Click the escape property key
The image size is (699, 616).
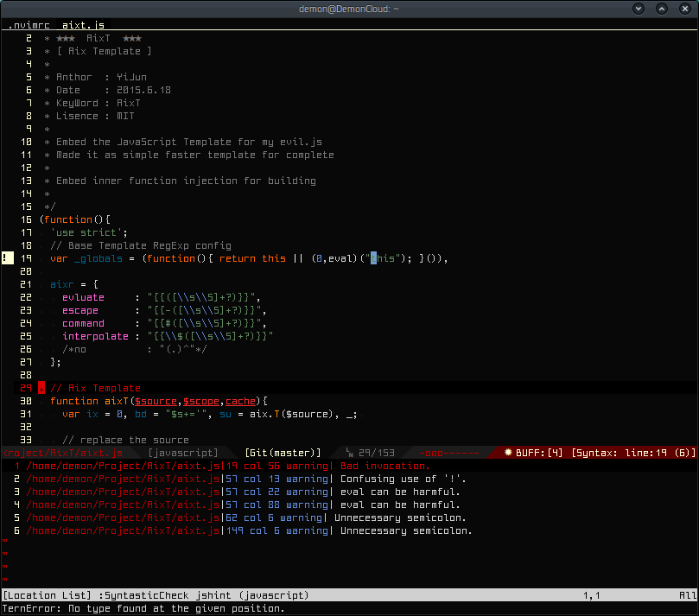point(80,310)
